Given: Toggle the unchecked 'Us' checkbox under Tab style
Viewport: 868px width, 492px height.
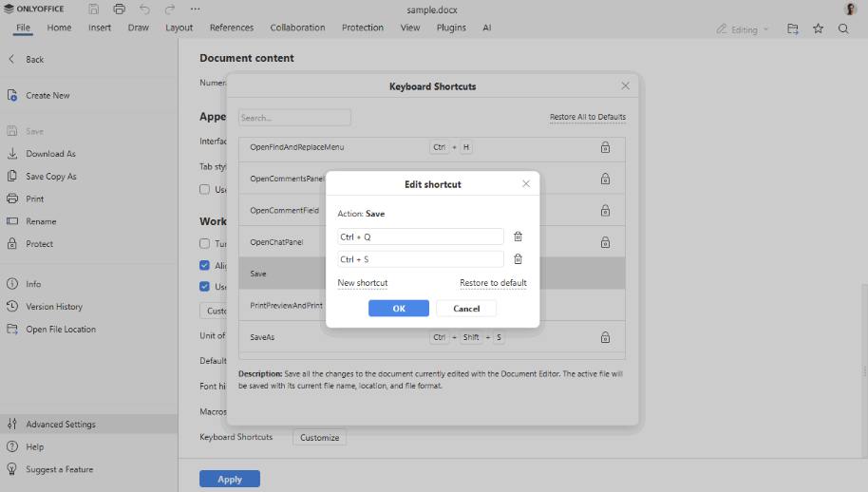Looking at the screenshot, I should point(205,189).
